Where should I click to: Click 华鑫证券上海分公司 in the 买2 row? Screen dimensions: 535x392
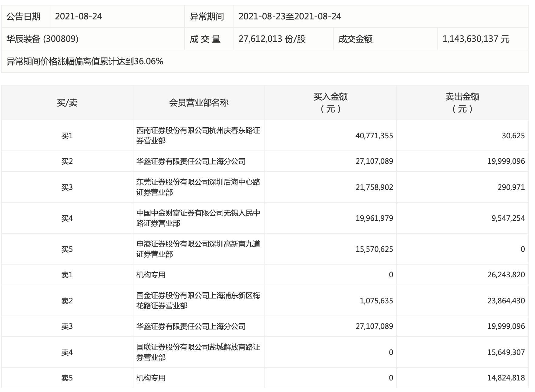click(x=191, y=161)
